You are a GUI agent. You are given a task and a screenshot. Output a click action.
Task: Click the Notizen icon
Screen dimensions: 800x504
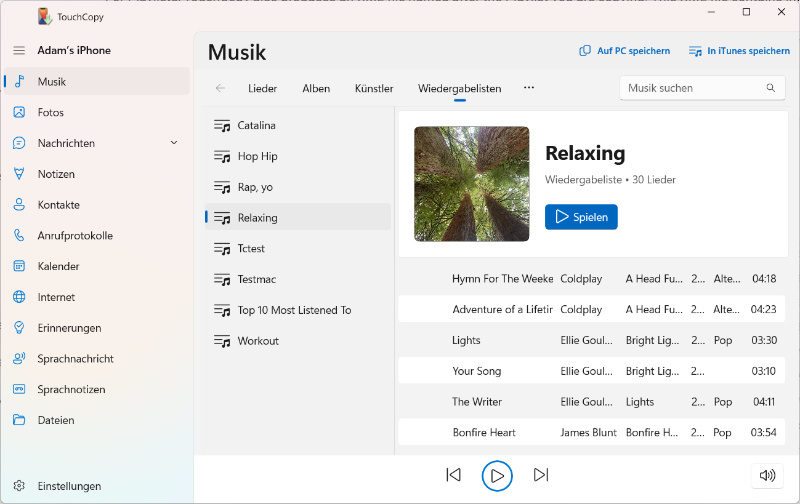pos(19,174)
